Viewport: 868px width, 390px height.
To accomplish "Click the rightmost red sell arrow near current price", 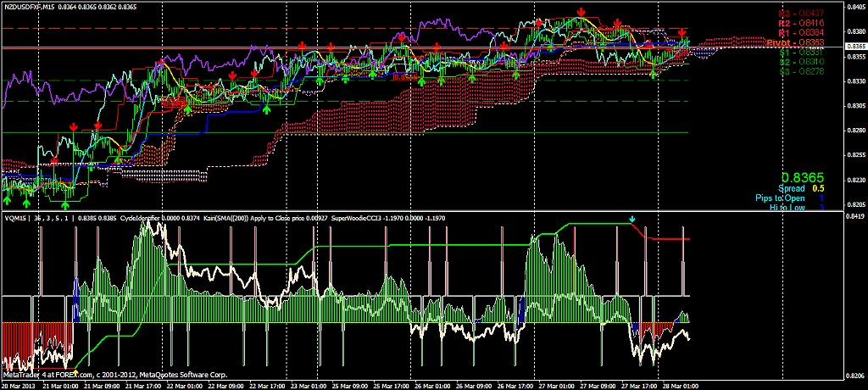I will coord(682,32).
